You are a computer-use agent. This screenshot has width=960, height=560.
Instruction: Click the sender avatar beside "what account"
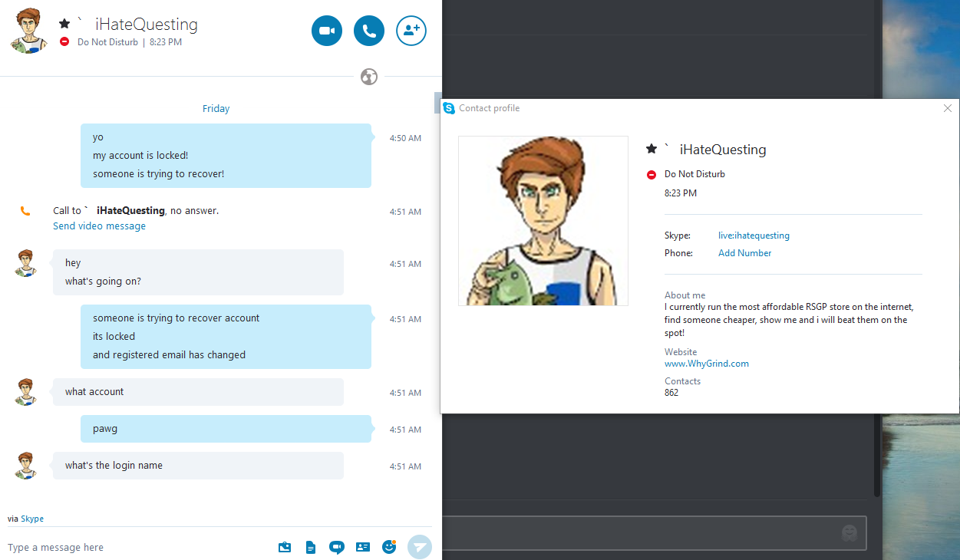pos(26,392)
